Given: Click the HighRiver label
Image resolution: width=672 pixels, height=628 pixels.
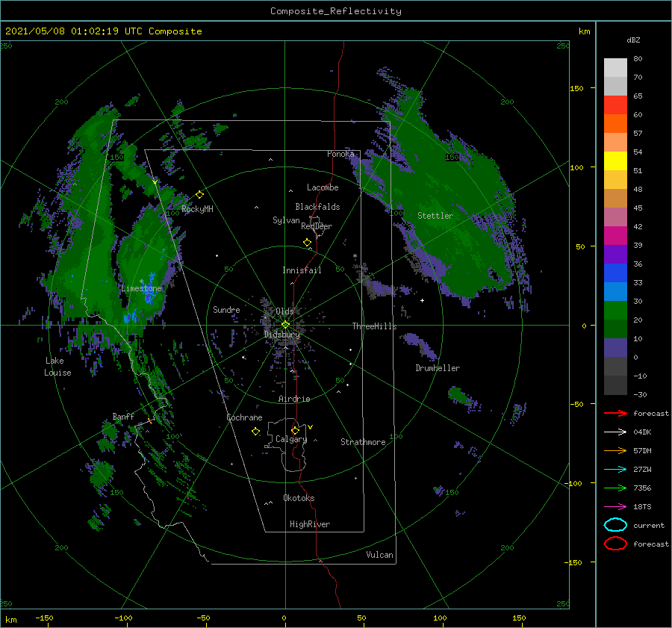Looking at the screenshot, I should click(310, 524).
